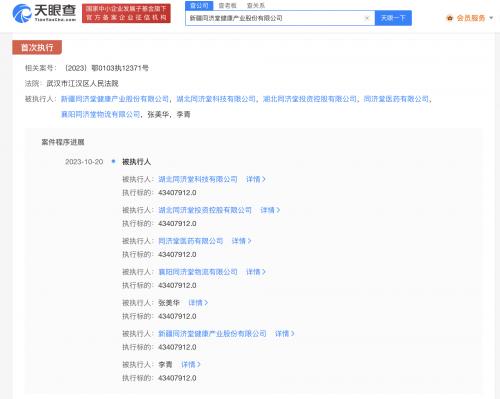Open 湖北同济堂科技有限公司 under 案件程序进展

(x=198, y=179)
